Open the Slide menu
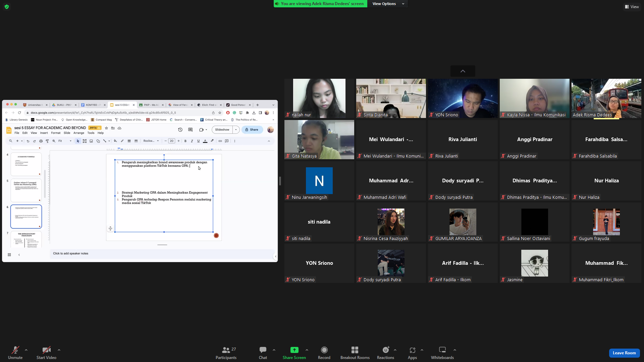Screen dimensions: 644x362 67,133
